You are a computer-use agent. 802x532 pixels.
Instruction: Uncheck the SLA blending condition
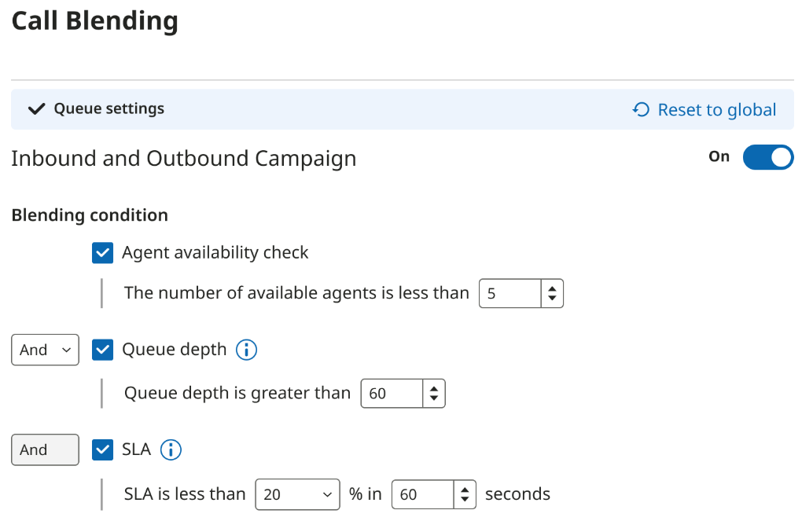pos(102,449)
